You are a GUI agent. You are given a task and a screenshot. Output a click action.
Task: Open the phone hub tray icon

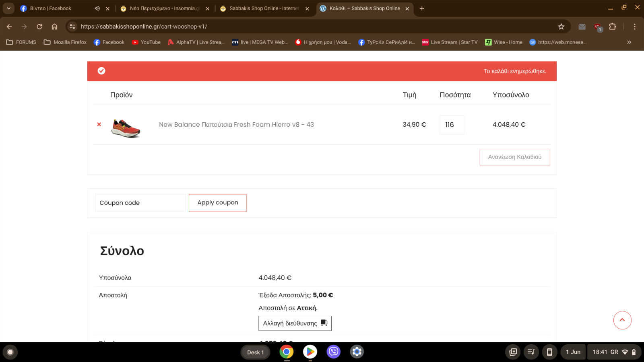pyautogui.click(x=549, y=352)
